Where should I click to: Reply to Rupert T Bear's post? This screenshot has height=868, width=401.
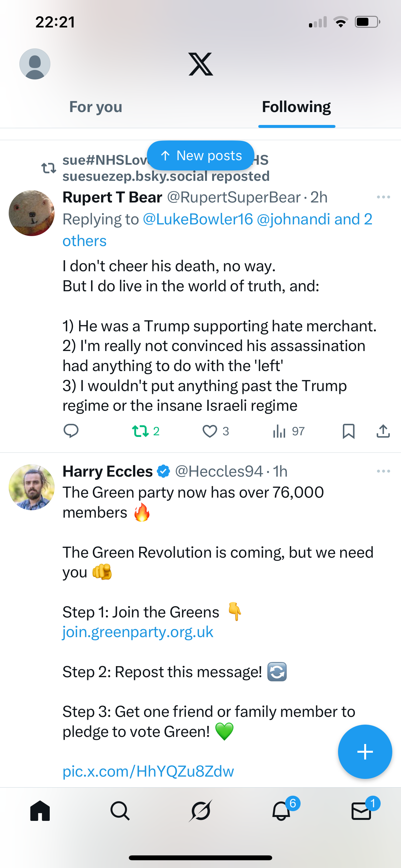pyautogui.click(x=71, y=431)
